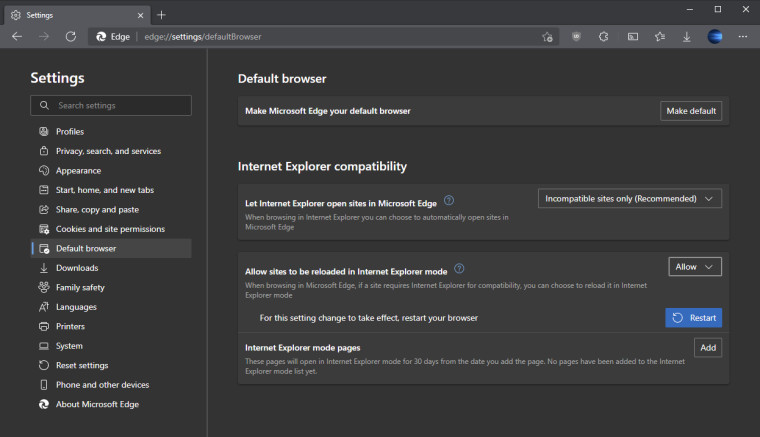Go to Cookies and site permissions
760x437 pixels.
click(110, 229)
